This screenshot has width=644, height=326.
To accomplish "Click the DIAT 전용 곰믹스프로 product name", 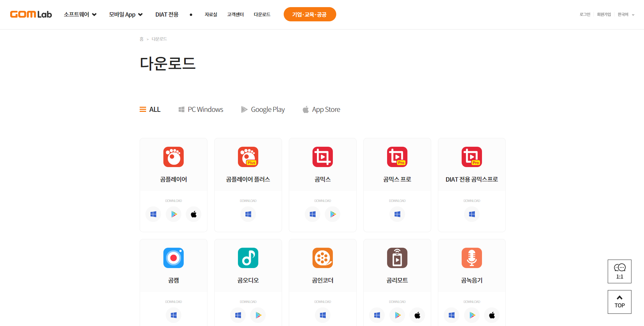I will 472,179.
